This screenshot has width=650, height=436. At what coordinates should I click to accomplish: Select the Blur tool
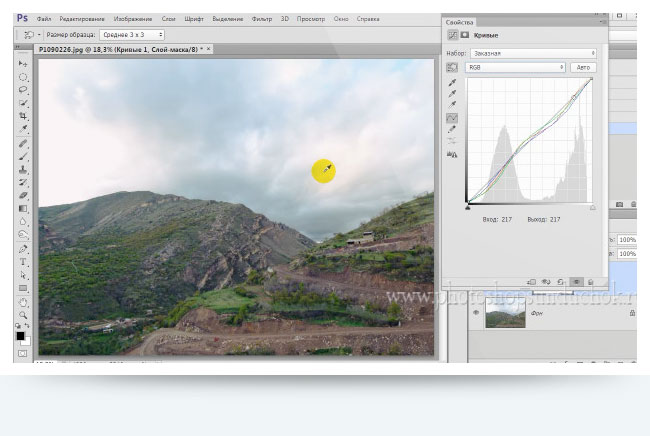(x=23, y=222)
